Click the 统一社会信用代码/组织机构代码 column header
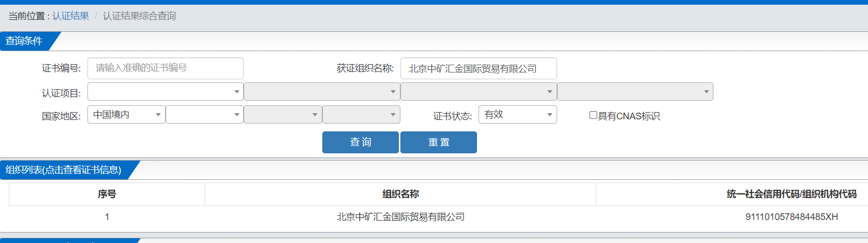The height and width of the screenshot is (243, 868). coord(791,194)
